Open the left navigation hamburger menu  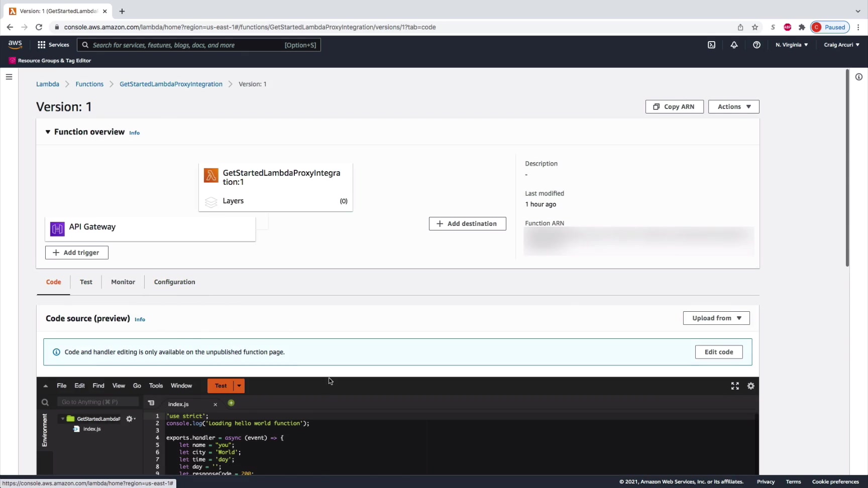click(9, 77)
